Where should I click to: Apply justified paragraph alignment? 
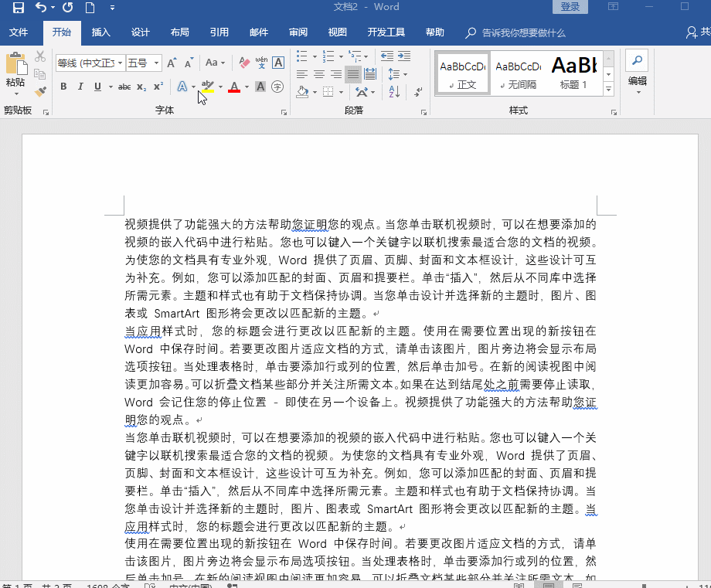tap(353, 74)
